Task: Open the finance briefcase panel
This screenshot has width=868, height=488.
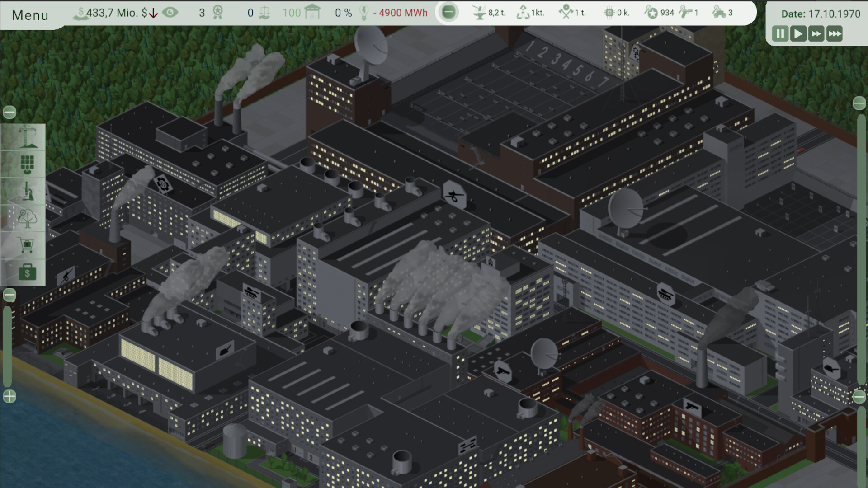Action: click(27, 272)
